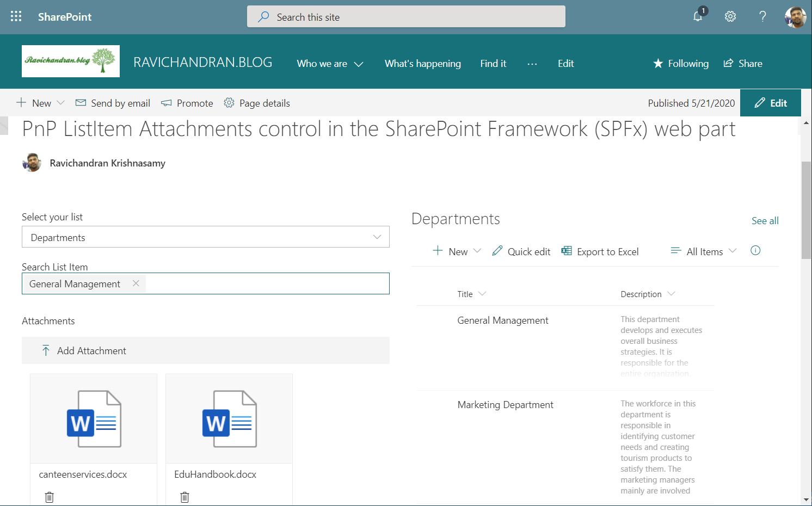Remove the General Management search tag

point(136,283)
